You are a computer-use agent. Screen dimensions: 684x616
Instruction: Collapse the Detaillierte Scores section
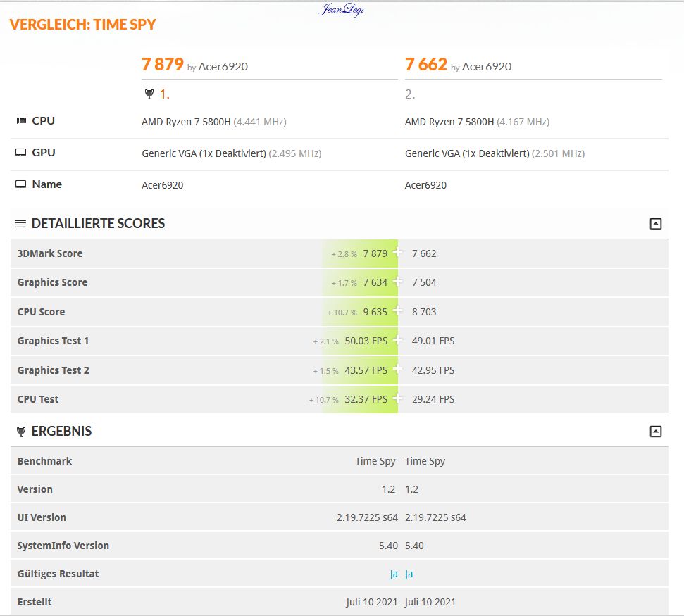pos(655,224)
